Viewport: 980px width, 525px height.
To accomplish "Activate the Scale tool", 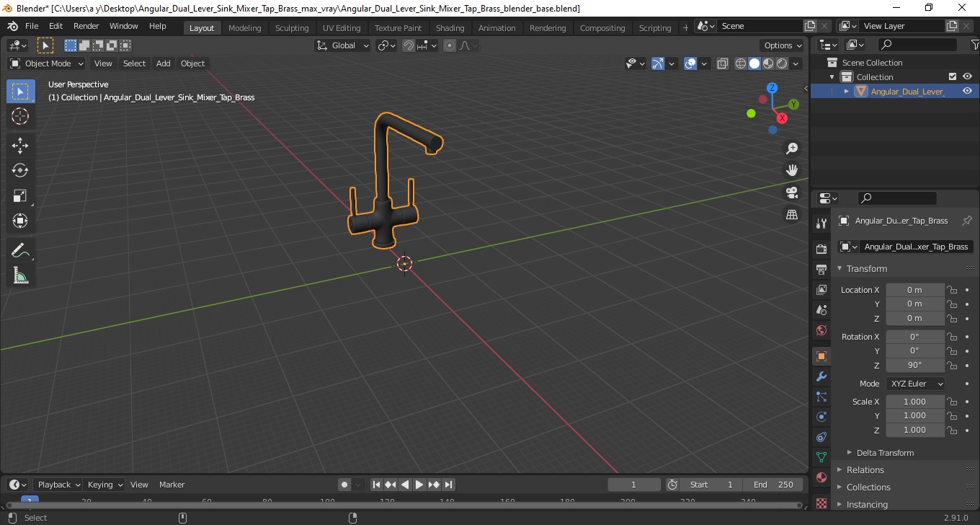I will (x=20, y=195).
